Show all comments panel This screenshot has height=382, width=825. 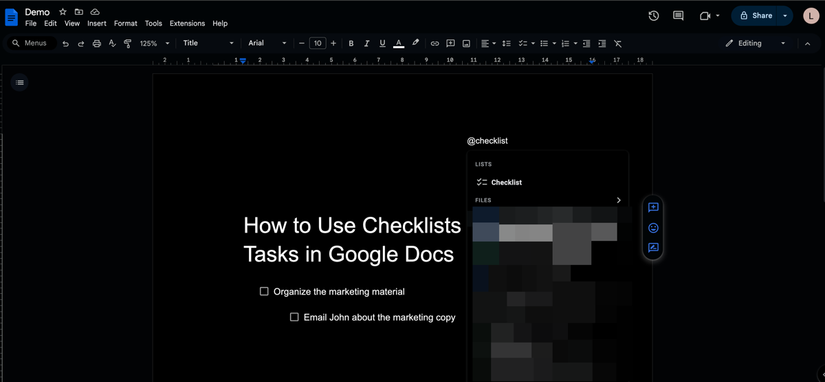[678, 16]
